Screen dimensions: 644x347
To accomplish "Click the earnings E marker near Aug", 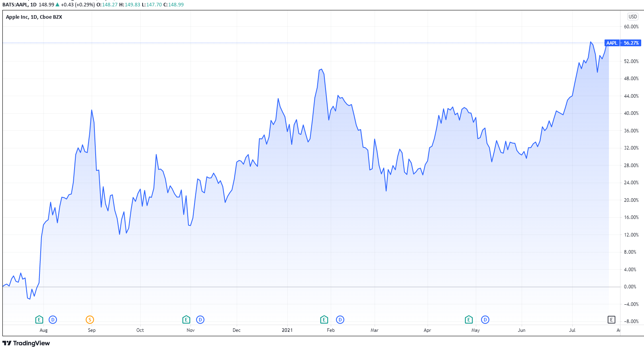I will 39,319.
